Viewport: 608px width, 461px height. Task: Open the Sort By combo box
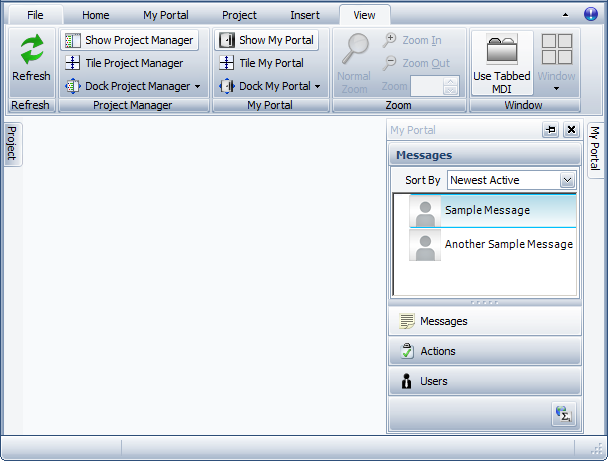tap(567, 180)
